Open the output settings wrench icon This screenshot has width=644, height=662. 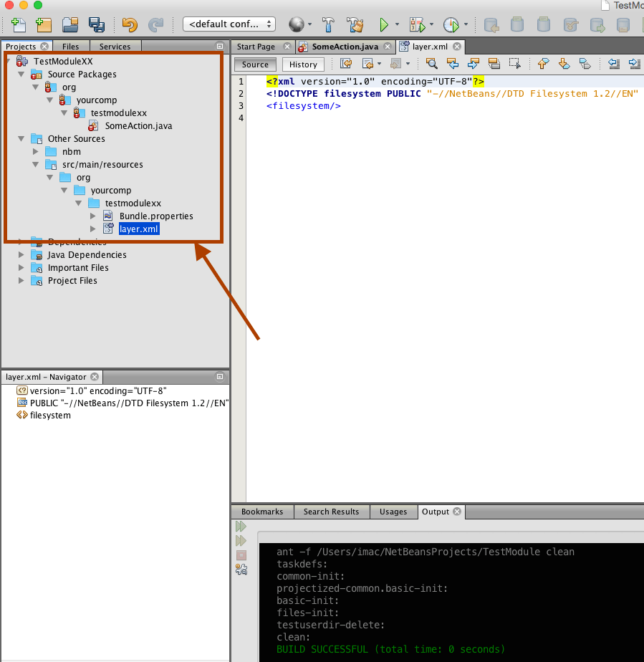click(x=241, y=569)
